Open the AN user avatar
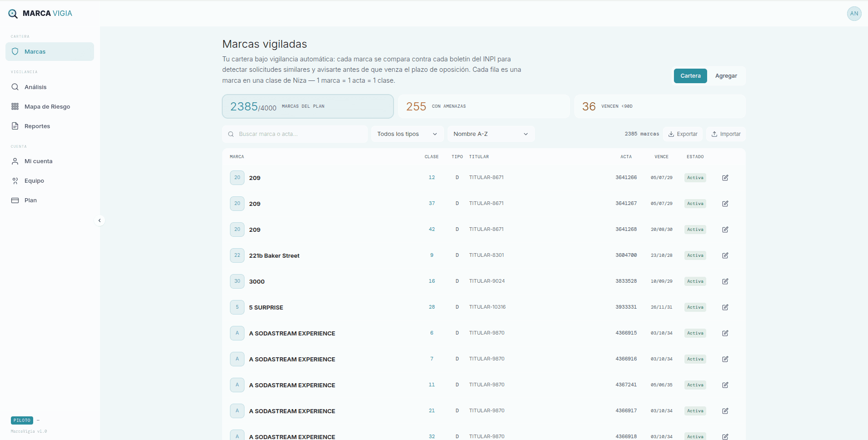This screenshot has width=868, height=440. pos(854,14)
